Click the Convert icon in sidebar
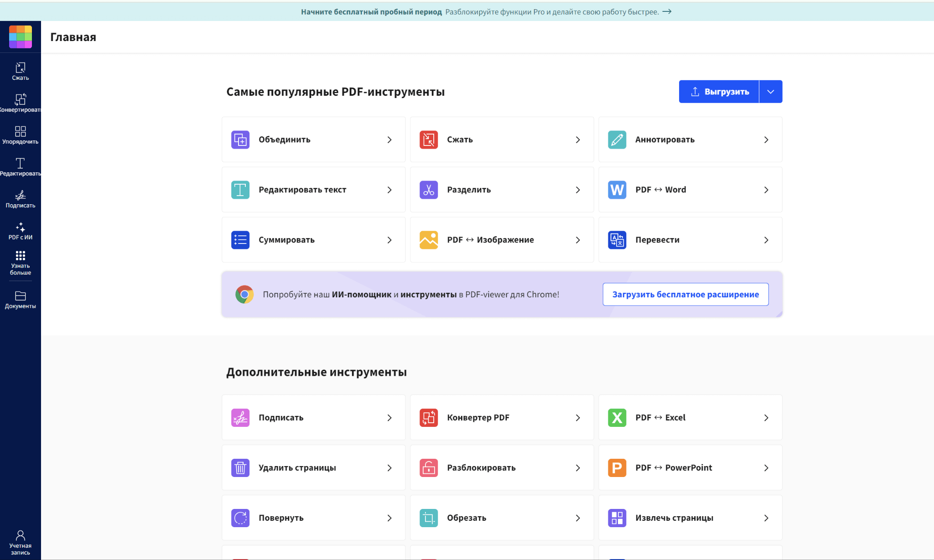This screenshot has height=560, width=934. [x=20, y=103]
